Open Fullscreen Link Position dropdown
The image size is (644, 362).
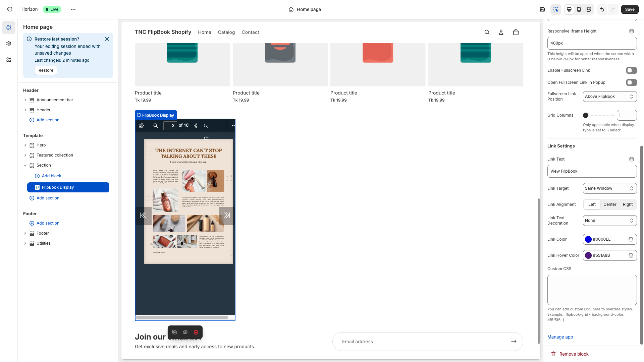point(609,97)
